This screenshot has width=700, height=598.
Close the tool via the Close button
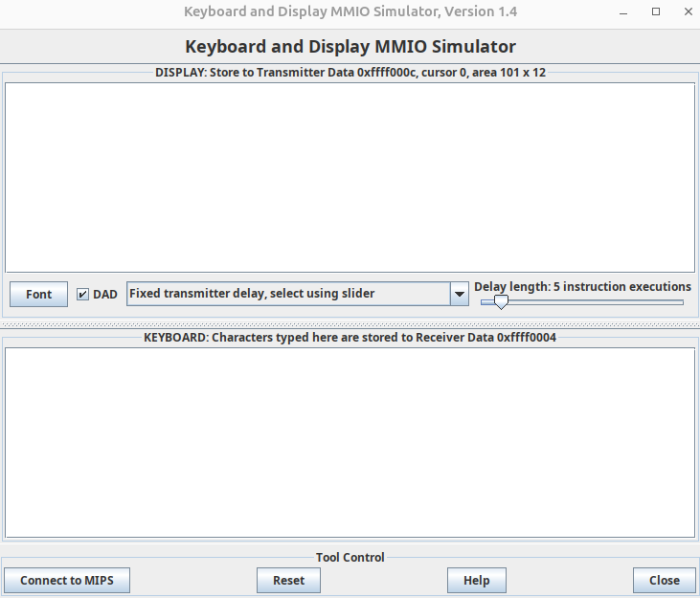(665, 580)
